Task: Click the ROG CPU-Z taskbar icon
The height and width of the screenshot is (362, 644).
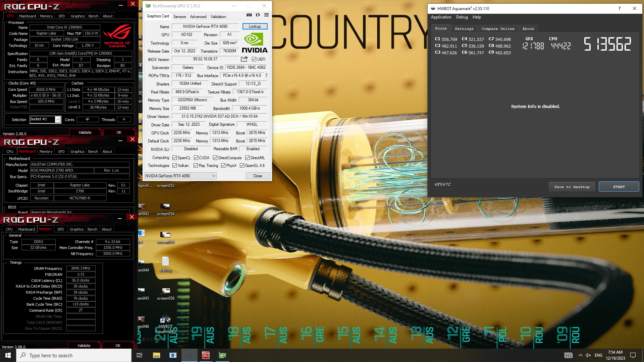Action: coord(206,355)
